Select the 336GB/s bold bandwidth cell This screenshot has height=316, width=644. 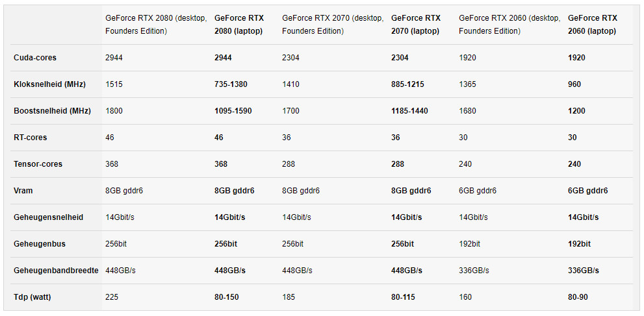[583, 271]
